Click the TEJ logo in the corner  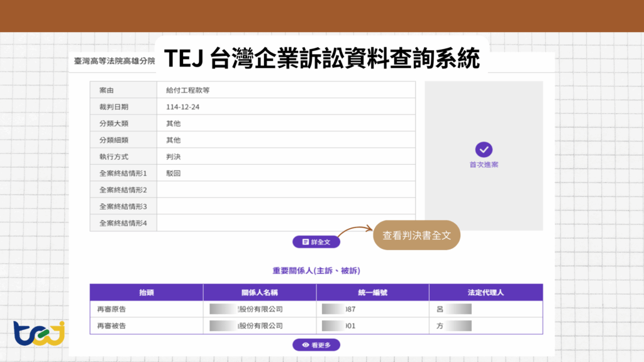(39, 334)
